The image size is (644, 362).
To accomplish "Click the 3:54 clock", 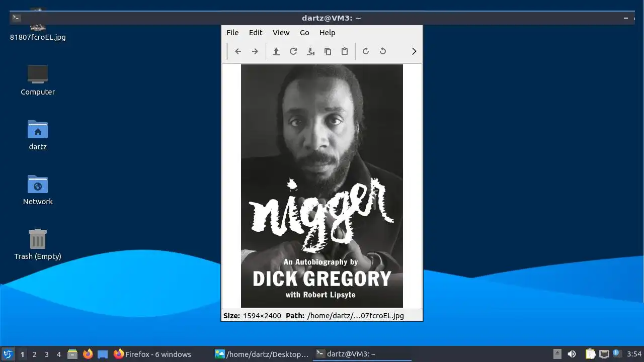I will pos(634,354).
